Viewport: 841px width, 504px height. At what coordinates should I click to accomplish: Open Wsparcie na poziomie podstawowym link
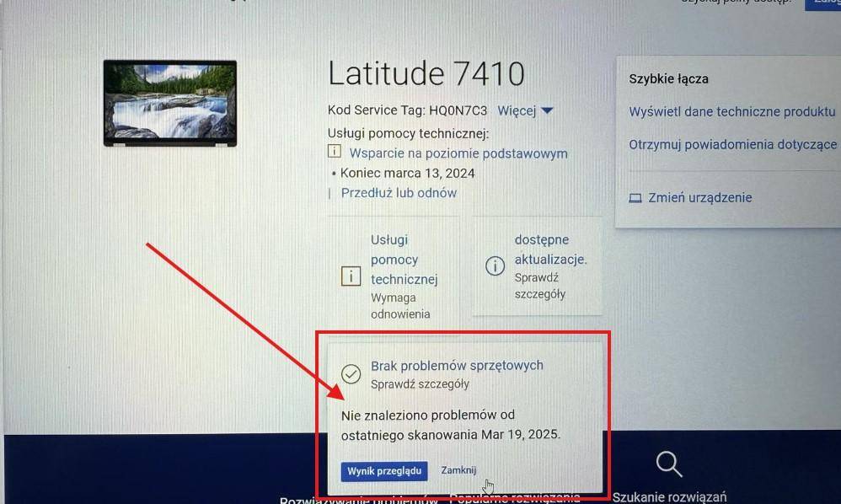pyautogui.click(x=458, y=153)
